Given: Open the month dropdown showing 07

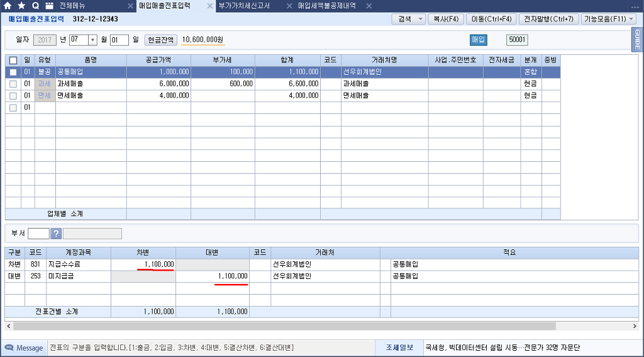Looking at the screenshot, I should click(x=93, y=40).
